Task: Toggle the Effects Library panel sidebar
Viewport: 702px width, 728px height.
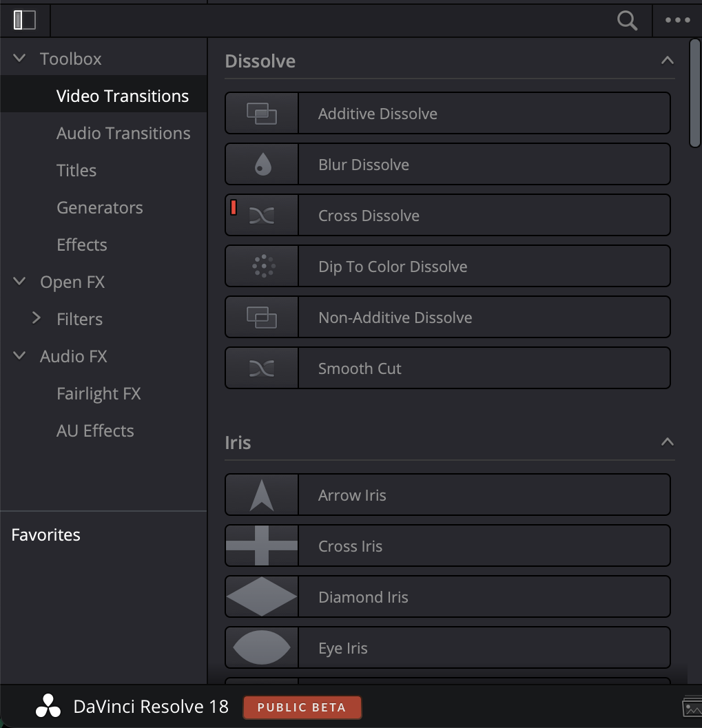Action: (25, 20)
